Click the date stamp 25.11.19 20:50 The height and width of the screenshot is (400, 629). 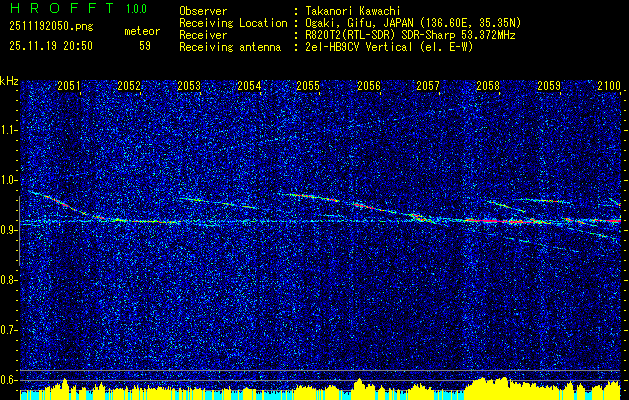[x=51, y=46]
